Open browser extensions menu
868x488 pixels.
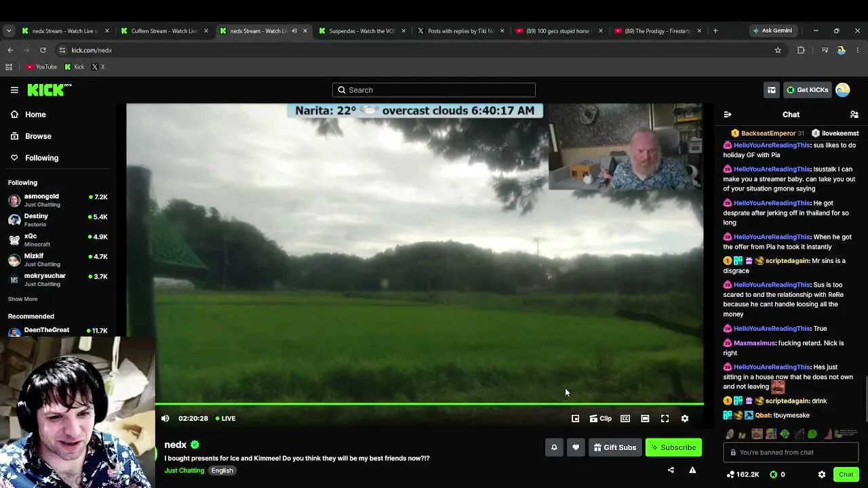801,50
